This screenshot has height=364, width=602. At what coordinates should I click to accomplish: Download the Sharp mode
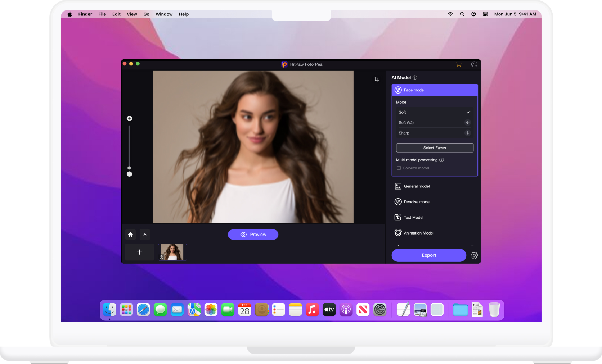467,133
